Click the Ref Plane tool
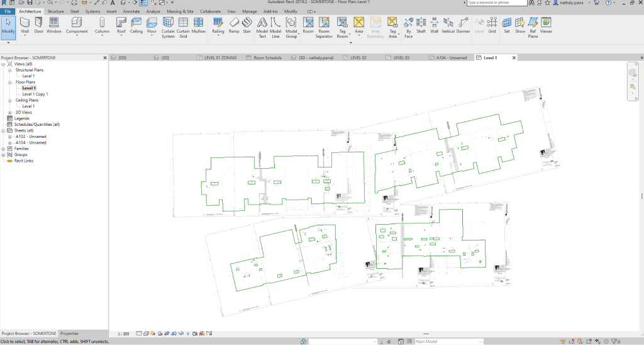This screenshot has height=345, width=644. pyautogui.click(x=533, y=25)
